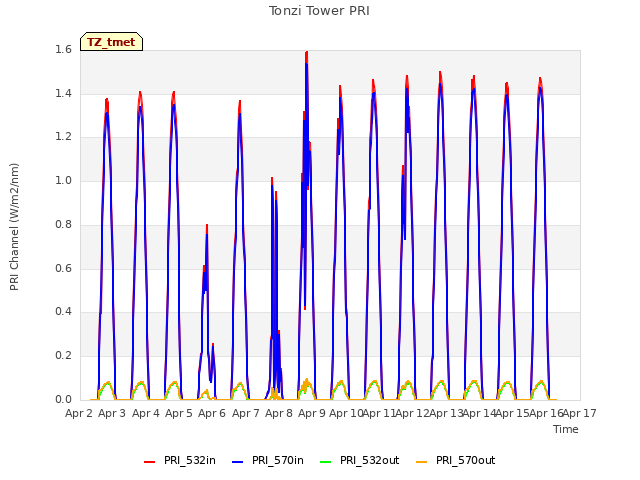Click the Apr 4 x-axis tick label
640x480 pixels.
coord(146,413)
